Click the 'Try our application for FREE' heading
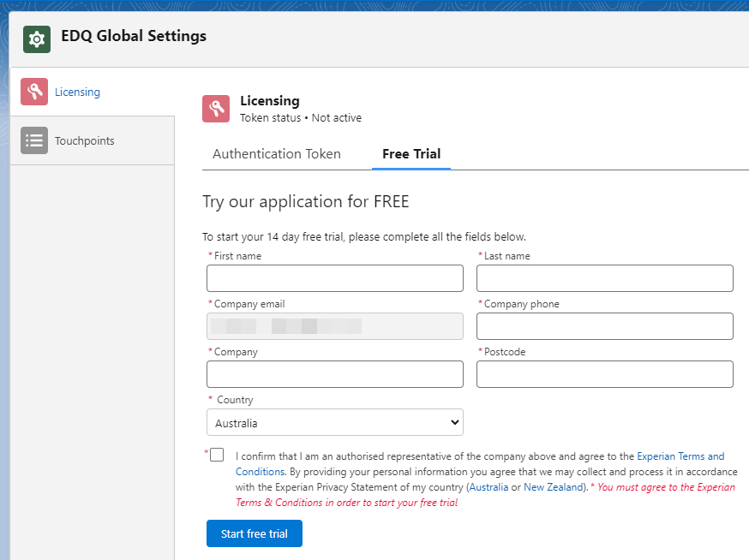Image resolution: width=749 pixels, height=560 pixels. pyautogui.click(x=306, y=201)
